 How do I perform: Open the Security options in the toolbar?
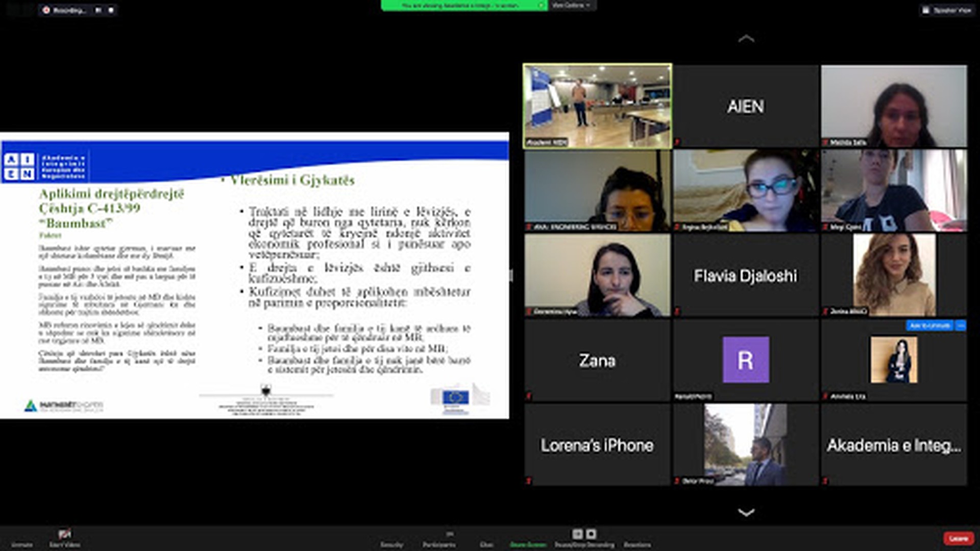coord(391,539)
